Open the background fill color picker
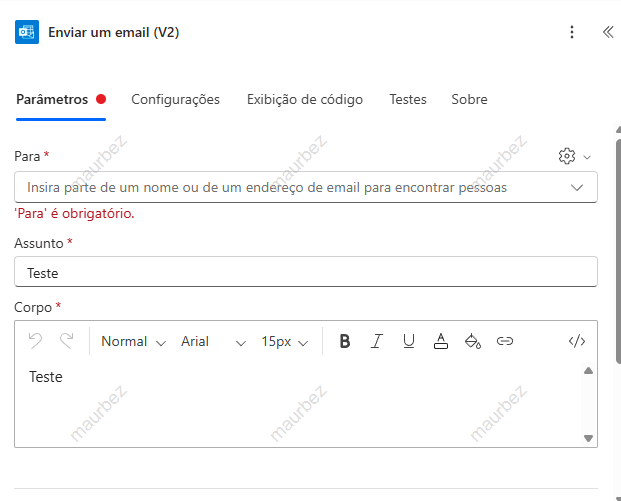Image resolution: width=621 pixels, height=501 pixels. [x=473, y=341]
